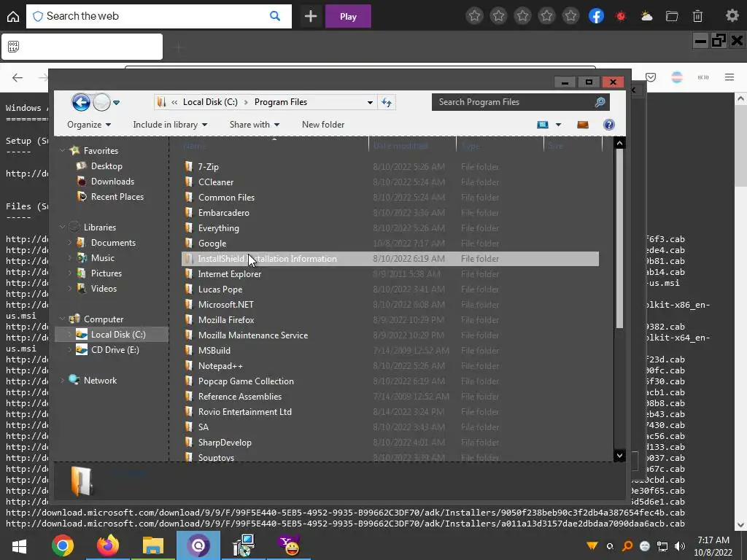The height and width of the screenshot is (560, 747).
Task: Click the Explorer help icon
Action: [x=609, y=125]
